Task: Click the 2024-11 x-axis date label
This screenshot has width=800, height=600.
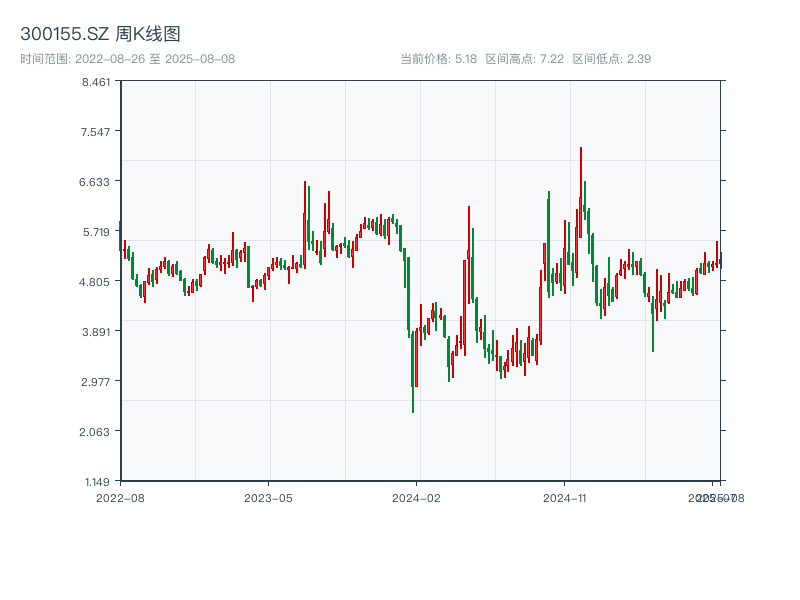Action: click(x=565, y=497)
